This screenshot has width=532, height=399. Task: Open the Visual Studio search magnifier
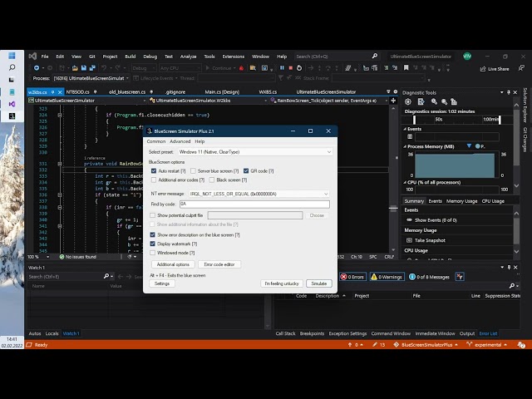tap(375, 56)
